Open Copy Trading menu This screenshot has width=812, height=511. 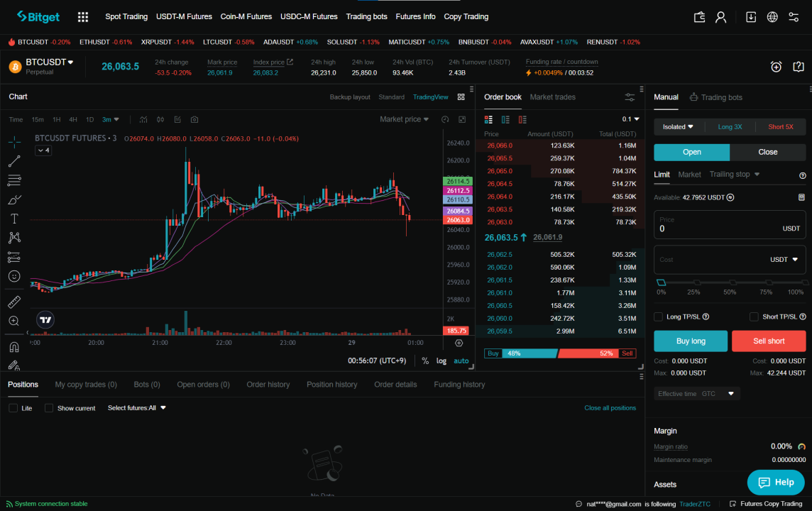point(466,17)
